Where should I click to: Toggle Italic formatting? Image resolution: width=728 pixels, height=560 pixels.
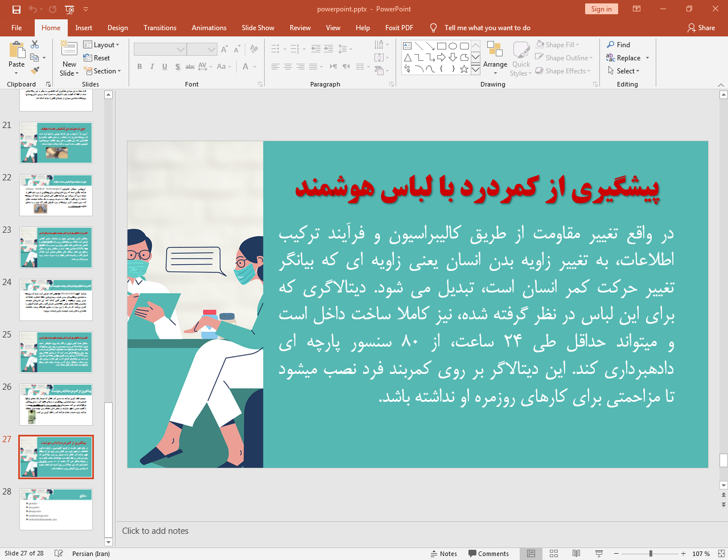point(152,67)
